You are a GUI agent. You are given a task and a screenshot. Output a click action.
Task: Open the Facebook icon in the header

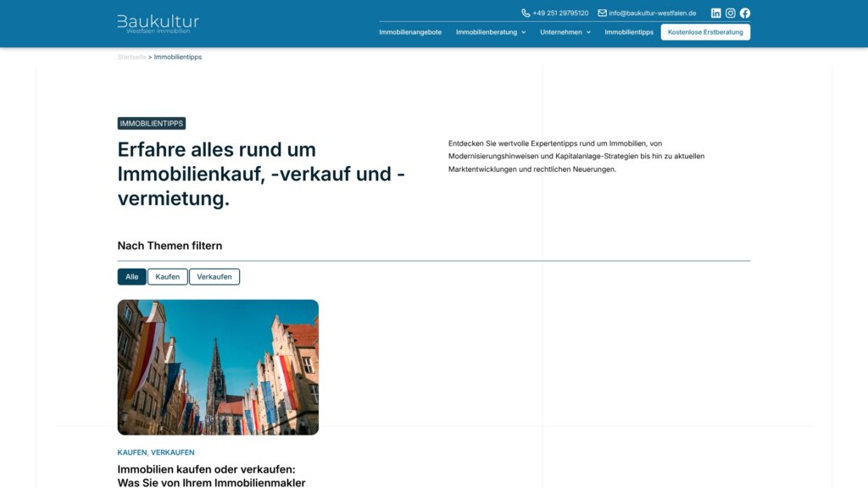(745, 13)
